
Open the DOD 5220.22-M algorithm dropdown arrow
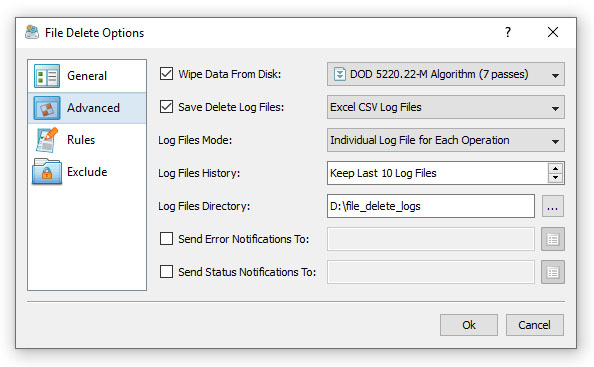point(555,76)
